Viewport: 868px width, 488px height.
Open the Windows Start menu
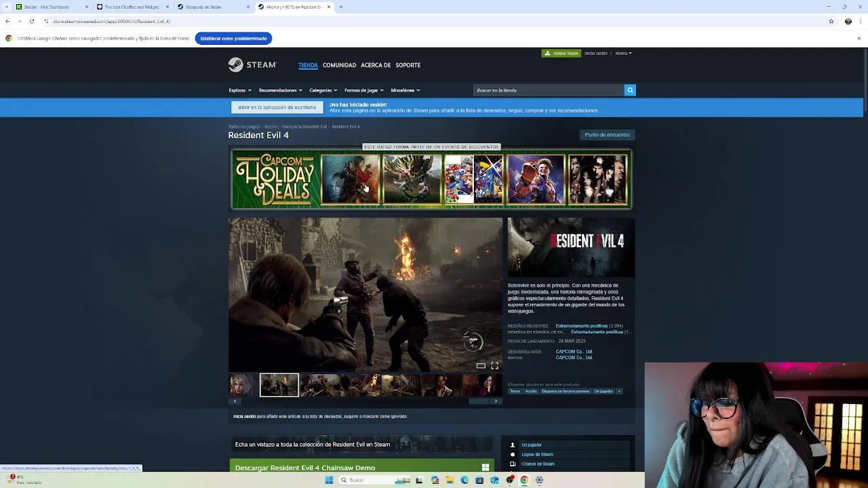329,480
